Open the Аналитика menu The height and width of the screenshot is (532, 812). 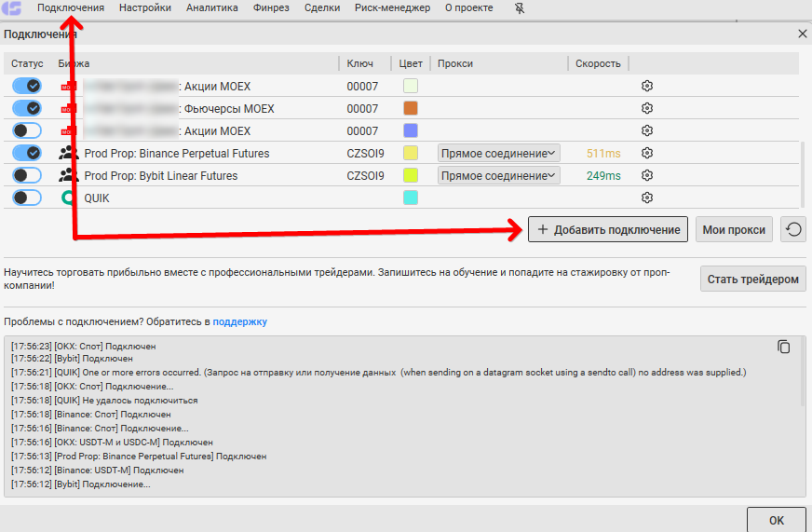pos(211,8)
